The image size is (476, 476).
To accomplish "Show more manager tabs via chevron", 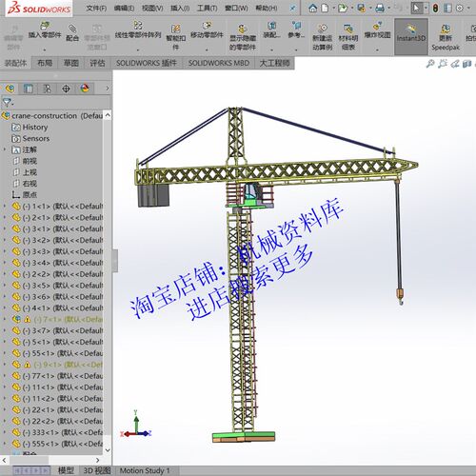I will click(108, 89).
